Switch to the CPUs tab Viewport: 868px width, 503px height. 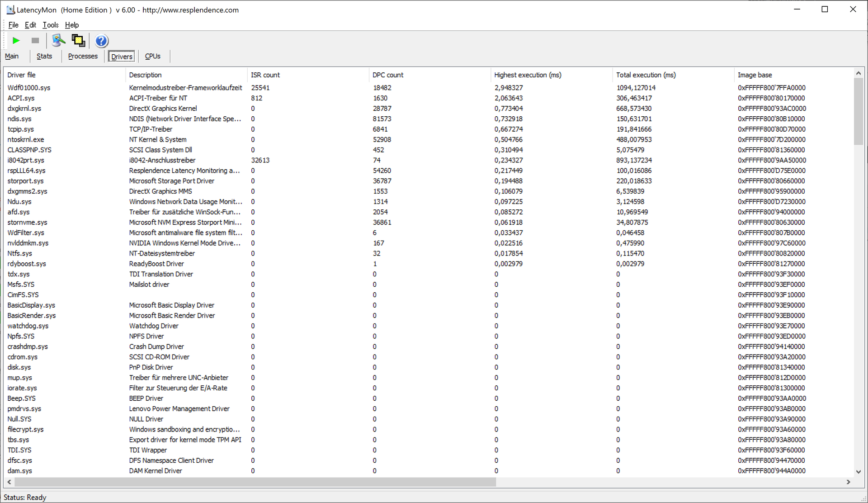point(152,56)
